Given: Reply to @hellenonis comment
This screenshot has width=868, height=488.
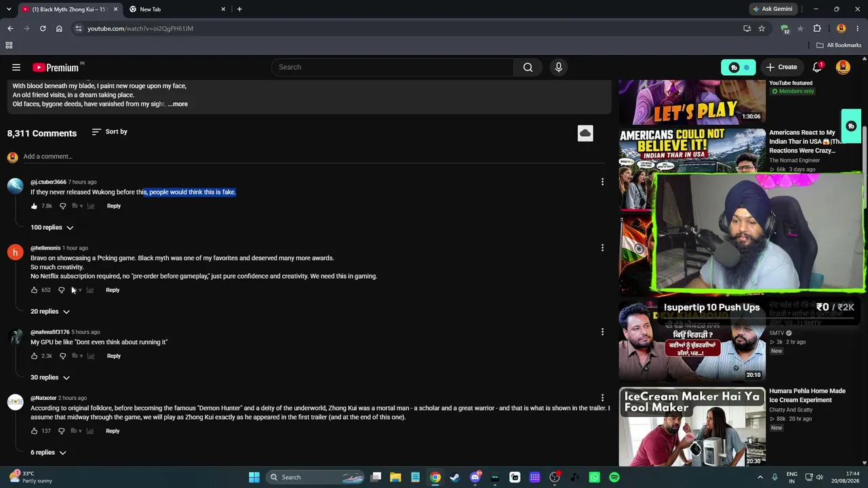Looking at the screenshot, I should pyautogui.click(x=113, y=290).
